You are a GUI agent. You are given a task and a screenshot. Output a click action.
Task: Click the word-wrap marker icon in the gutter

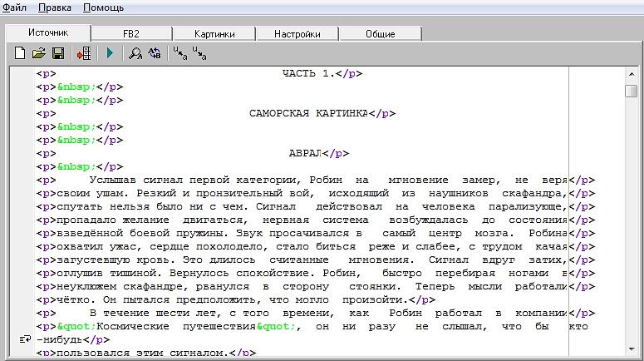25,339
